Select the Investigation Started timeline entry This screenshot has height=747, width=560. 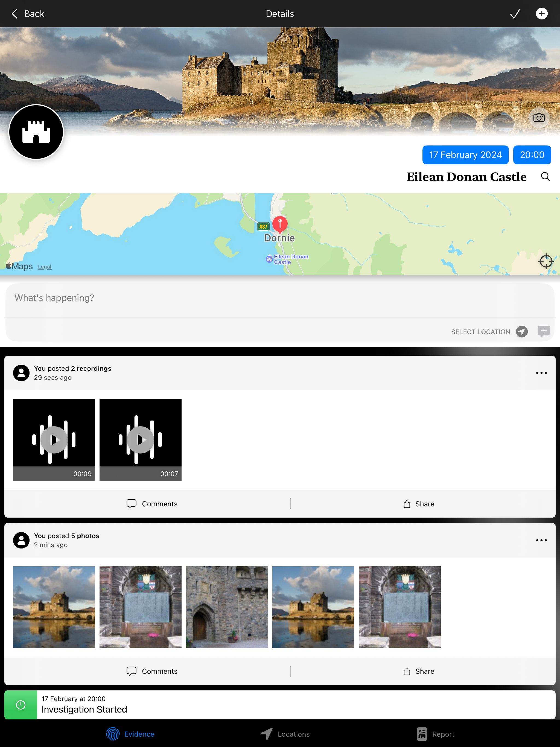pos(280,705)
